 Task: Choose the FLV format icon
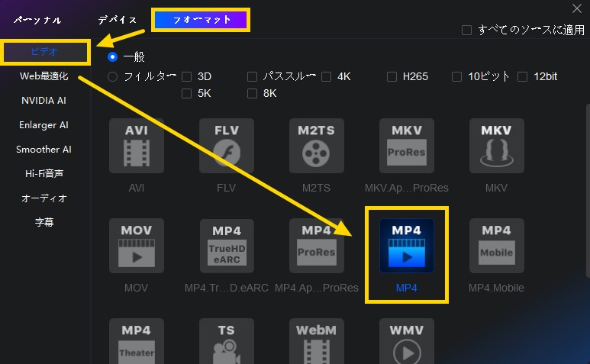227,146
